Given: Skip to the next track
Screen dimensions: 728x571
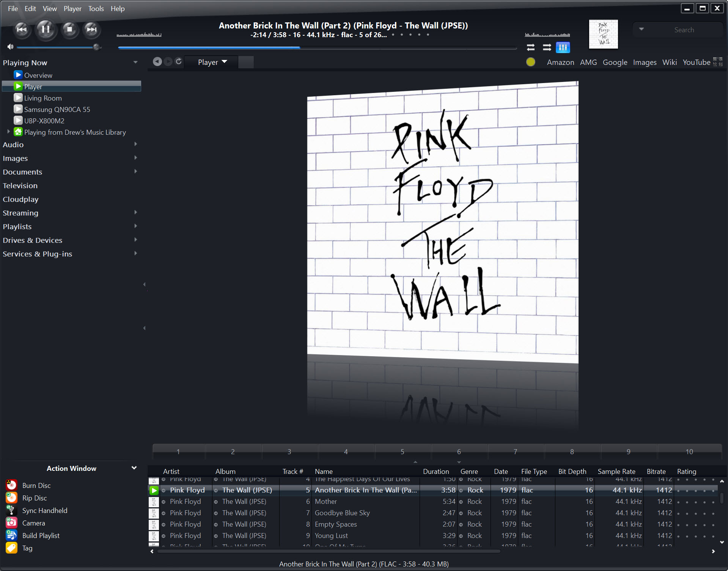Looking at the screenshot, I should point(91,29).
